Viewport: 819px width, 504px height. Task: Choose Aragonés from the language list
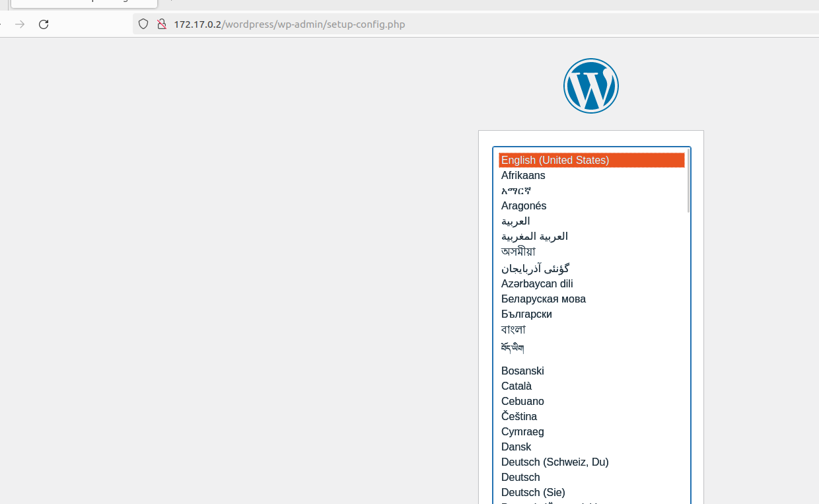coord(591,206)
